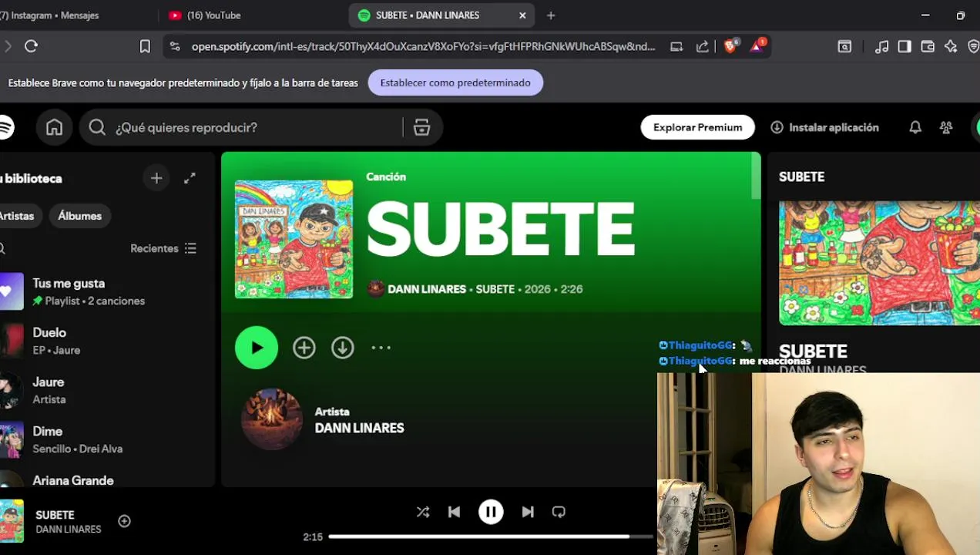The width and height of the screenshot is (980, 555).
Task: Switch to YouTube browser tab
Action: point(250,15)
